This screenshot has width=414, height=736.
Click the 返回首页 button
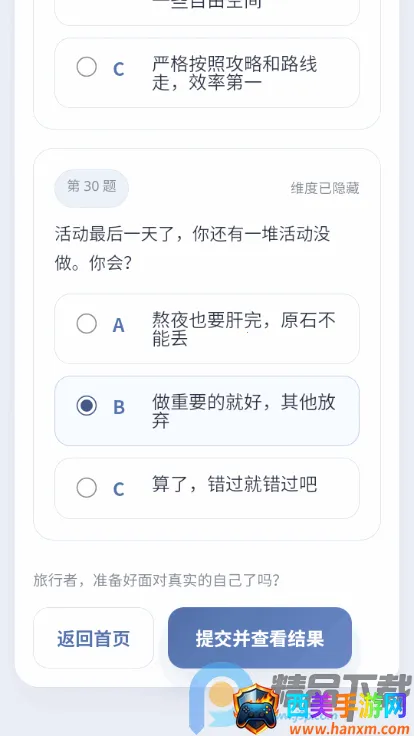click(93, 638)
